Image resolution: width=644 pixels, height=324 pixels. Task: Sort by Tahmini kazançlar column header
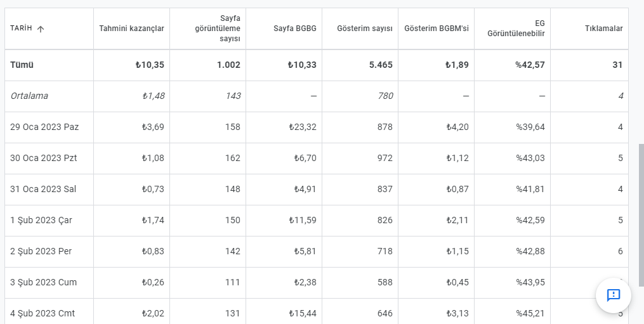(131, 29)
